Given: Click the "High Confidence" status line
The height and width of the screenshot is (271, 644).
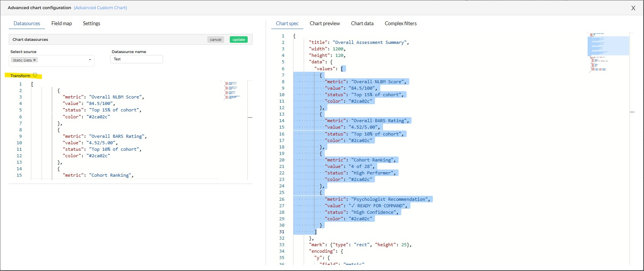Looking at the screenshot, I should [x=362, y=212].
